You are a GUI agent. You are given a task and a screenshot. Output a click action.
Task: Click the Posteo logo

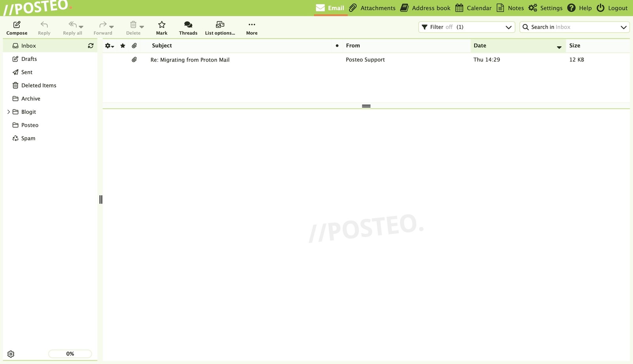(38, 8)
